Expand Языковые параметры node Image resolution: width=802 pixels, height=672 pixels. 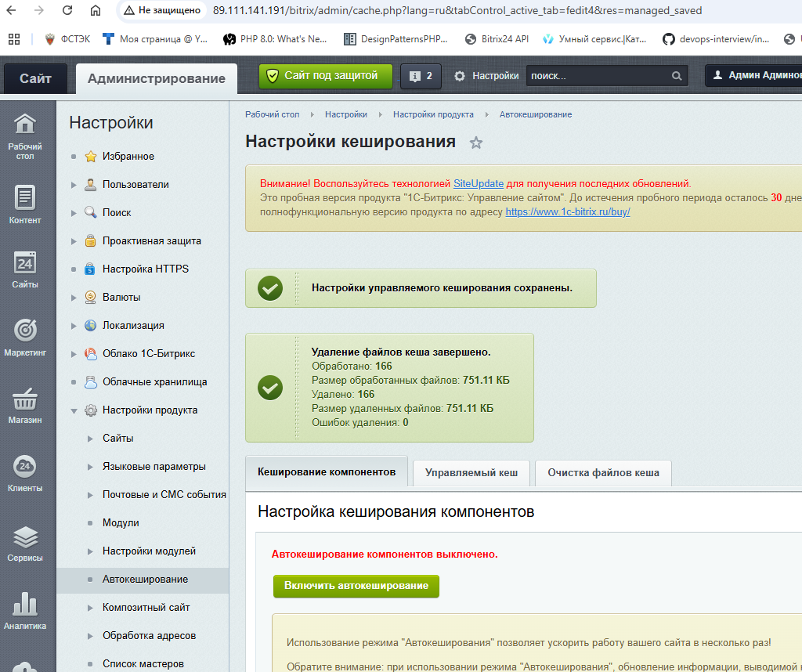pyautogui.click(x=90, y=467)
